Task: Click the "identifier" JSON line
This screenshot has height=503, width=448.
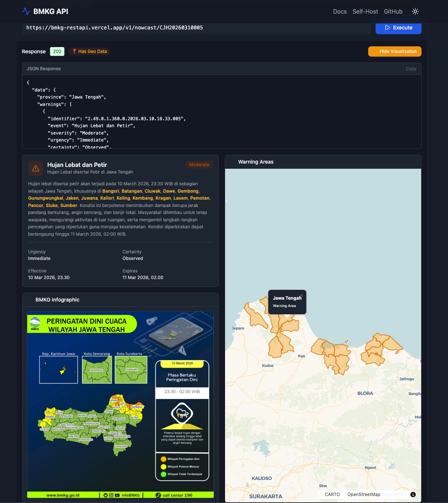Action: tap(117, 119)
